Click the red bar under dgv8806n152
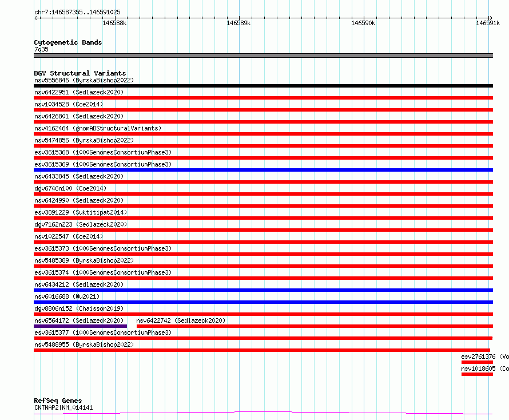This screenshot has height=420, width=509. tap(263, 314)
